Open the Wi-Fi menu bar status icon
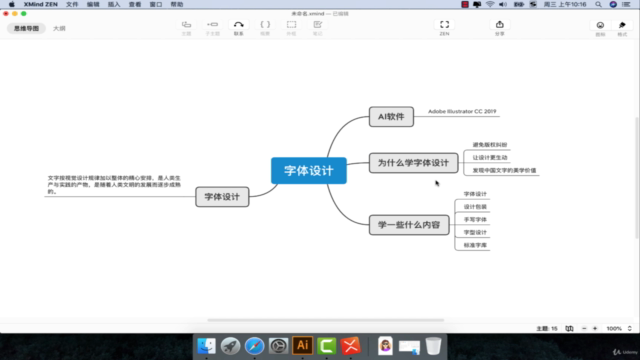Screen dimensions: 640x360 pyautogui.click(x=490, y=4)
